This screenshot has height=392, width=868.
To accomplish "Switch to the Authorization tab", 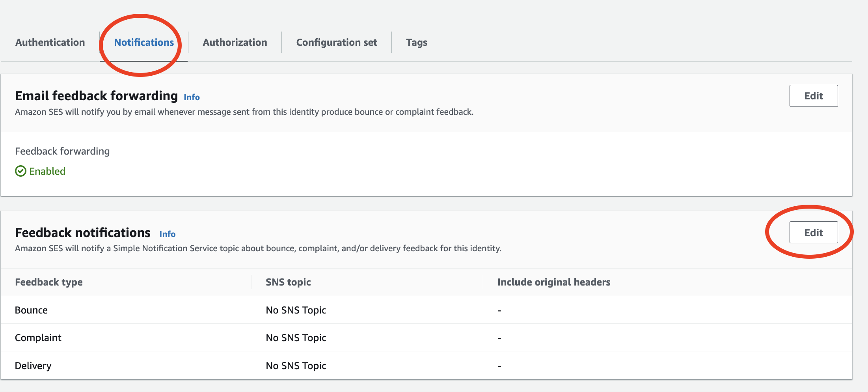I will pyautogui.click(x=235, y=42).
